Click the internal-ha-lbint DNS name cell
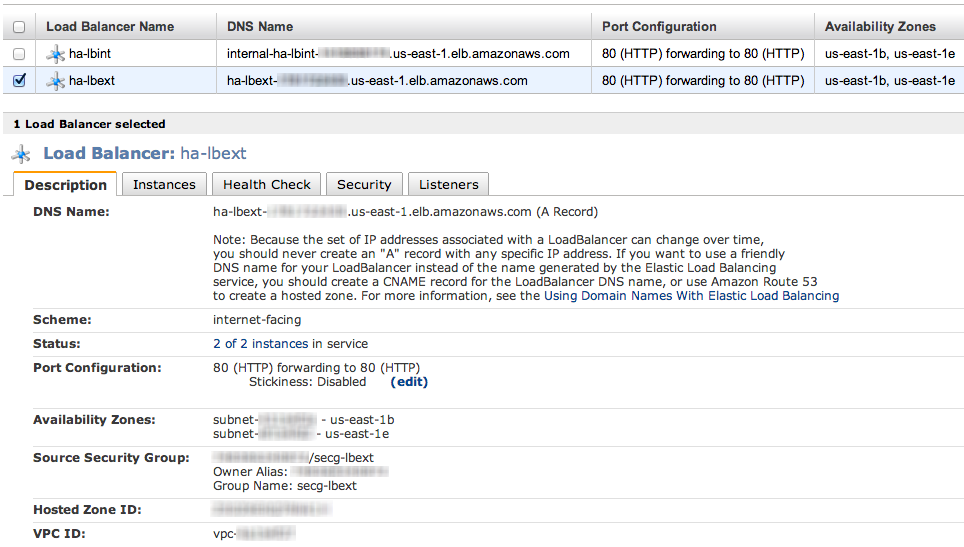The height and width of the screenshot is (547, 964). tap(398, 53)
